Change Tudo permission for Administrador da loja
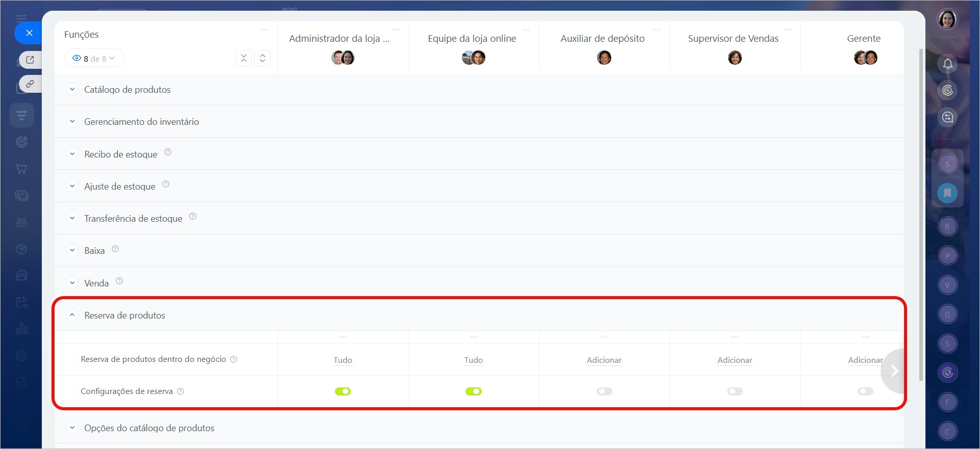980x449 pixels. (343, 360)
